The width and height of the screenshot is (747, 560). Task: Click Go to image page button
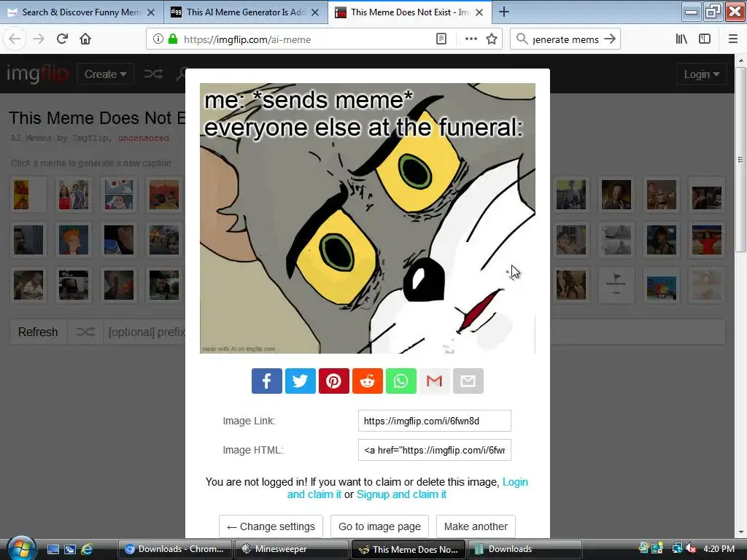coord(379,526)
